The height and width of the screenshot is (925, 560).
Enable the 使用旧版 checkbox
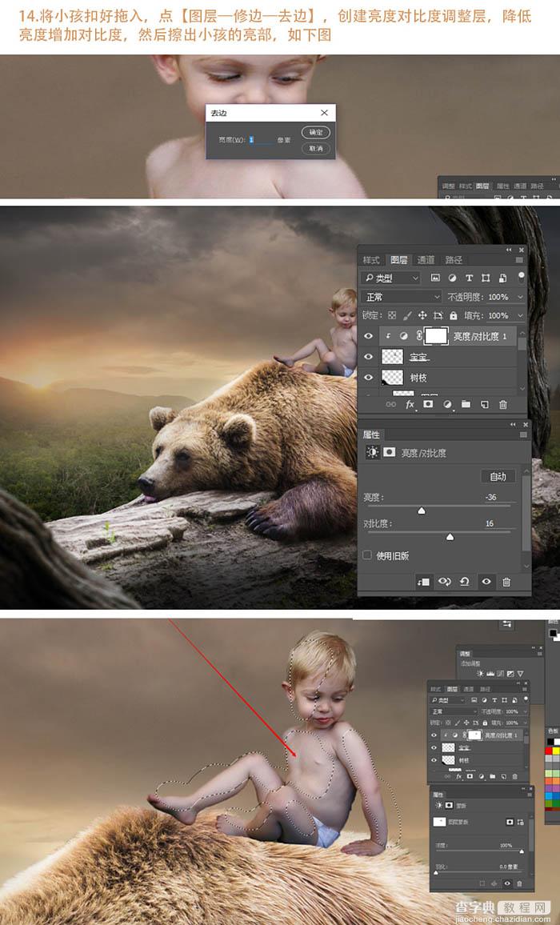(x=367, y=555)
